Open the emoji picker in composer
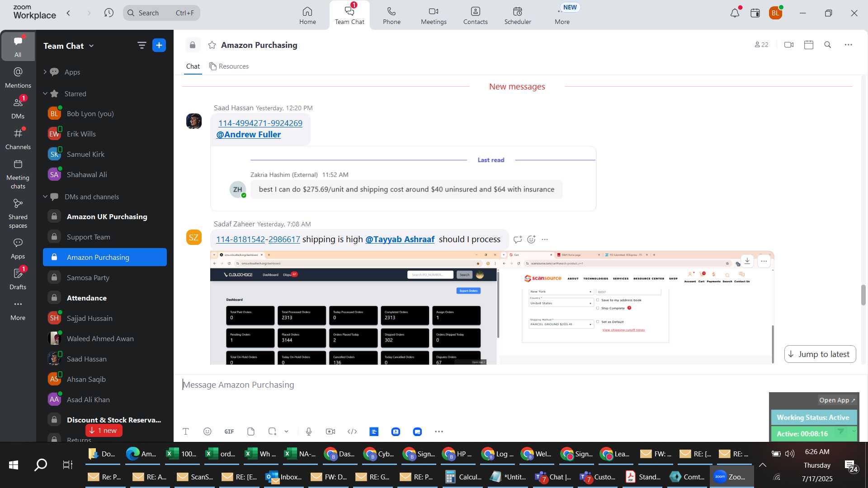The image size is (868, 488). coord(208,432)
